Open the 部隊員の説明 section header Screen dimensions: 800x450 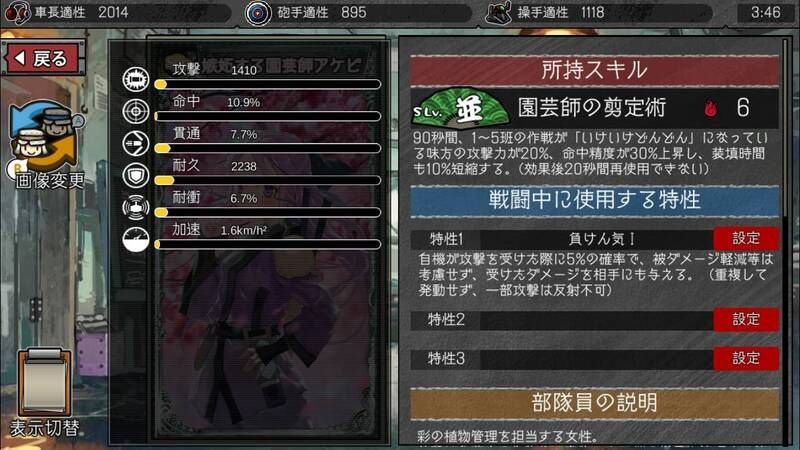(594, 403)
